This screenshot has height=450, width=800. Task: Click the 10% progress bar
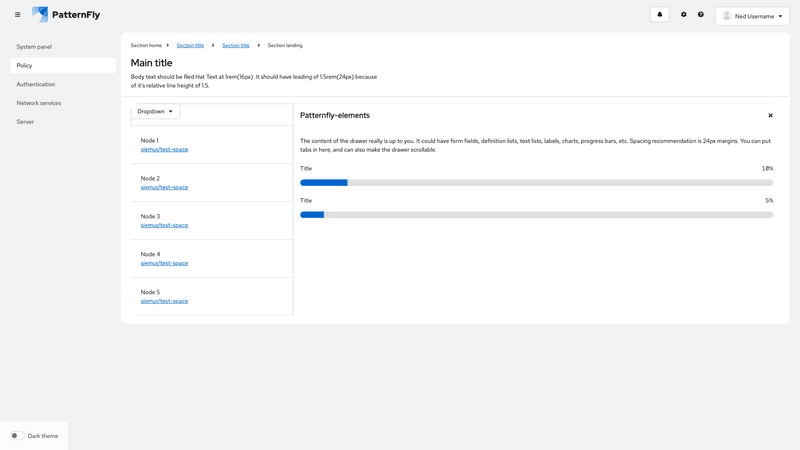536,183
